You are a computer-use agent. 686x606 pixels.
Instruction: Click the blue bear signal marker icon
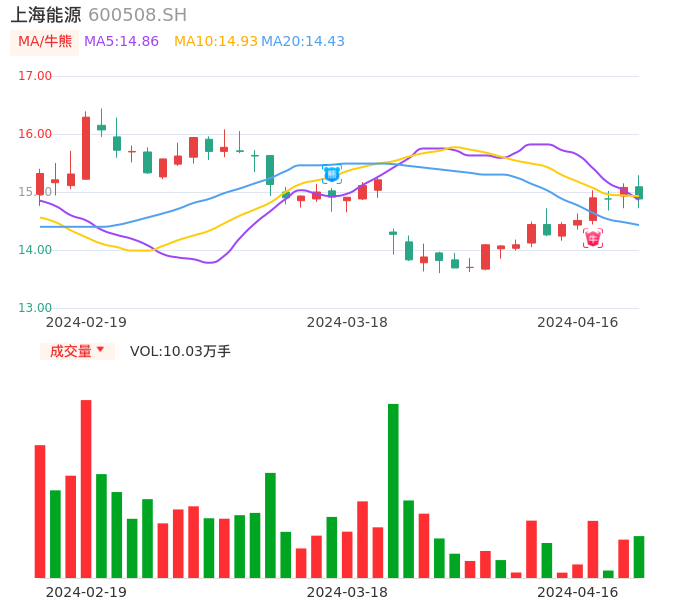pos(332,174)
